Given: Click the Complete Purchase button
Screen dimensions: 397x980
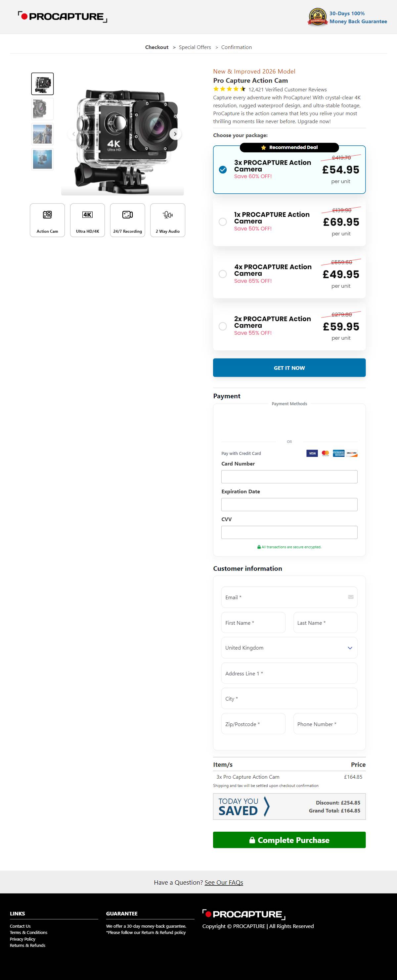Looking at the screenshot, I should tap(289, 840).
